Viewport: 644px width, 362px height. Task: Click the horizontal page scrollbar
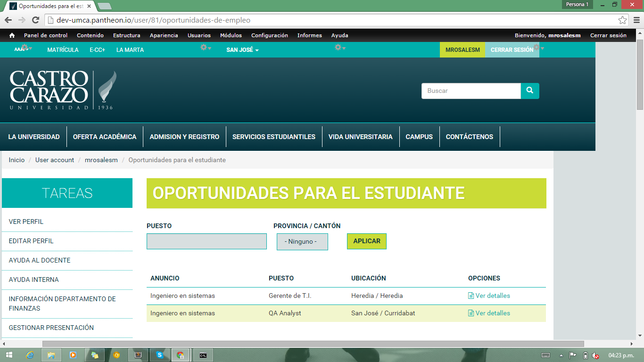(x=313, y=344)
